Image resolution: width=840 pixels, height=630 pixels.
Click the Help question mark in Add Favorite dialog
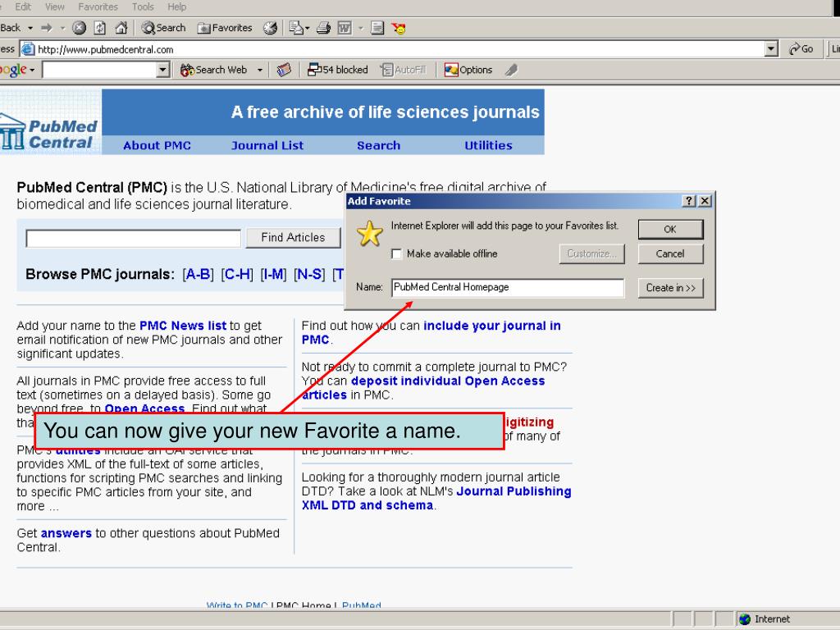pos(689,201)
